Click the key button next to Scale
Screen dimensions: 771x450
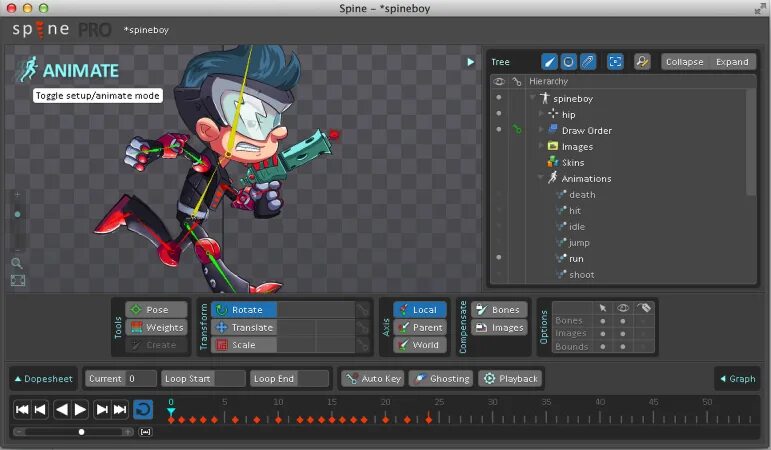363,345
